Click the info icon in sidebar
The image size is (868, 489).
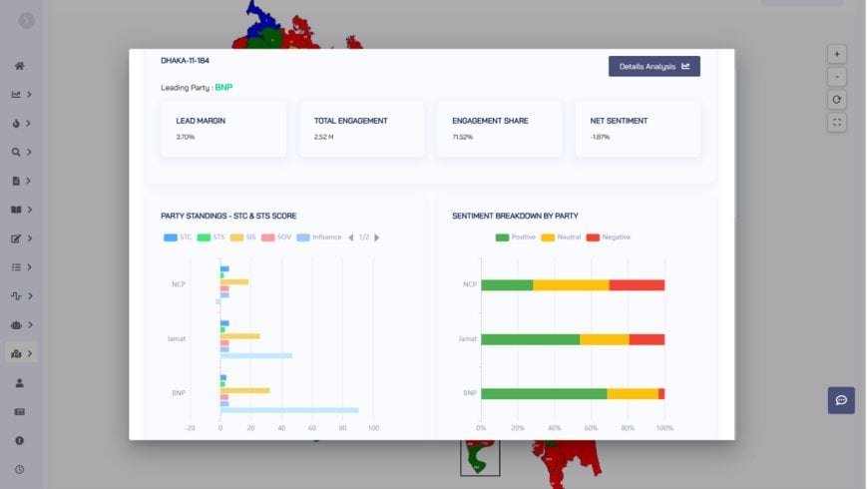pyautogui.click(x=19, y=440)
